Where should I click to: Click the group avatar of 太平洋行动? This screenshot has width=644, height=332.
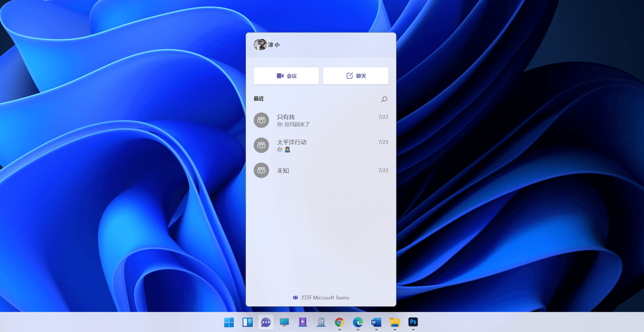[x=261, y=145]
